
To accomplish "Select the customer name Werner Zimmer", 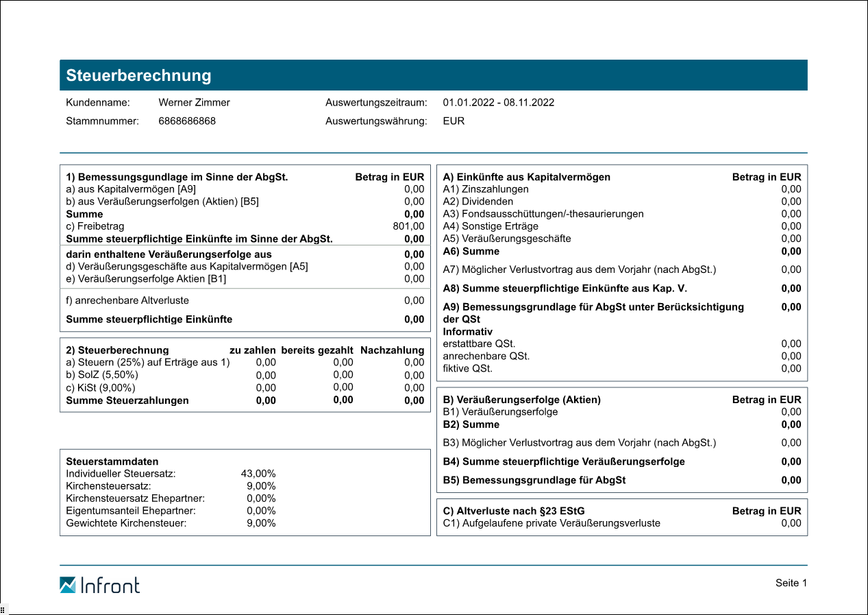I will [194, 103].
